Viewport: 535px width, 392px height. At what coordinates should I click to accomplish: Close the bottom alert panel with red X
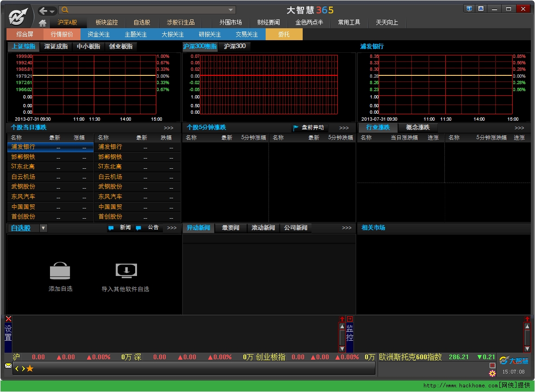point(8,319)
